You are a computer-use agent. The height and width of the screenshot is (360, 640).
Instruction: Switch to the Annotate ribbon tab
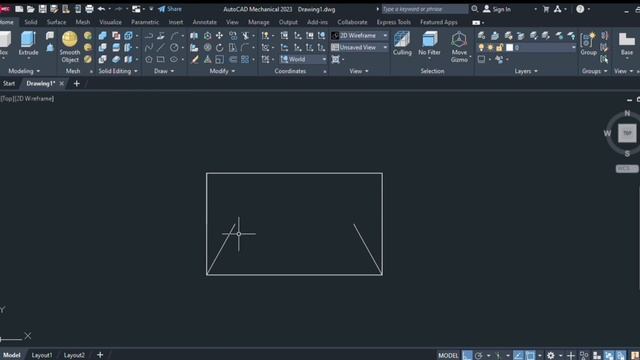(x=204, y=22)
